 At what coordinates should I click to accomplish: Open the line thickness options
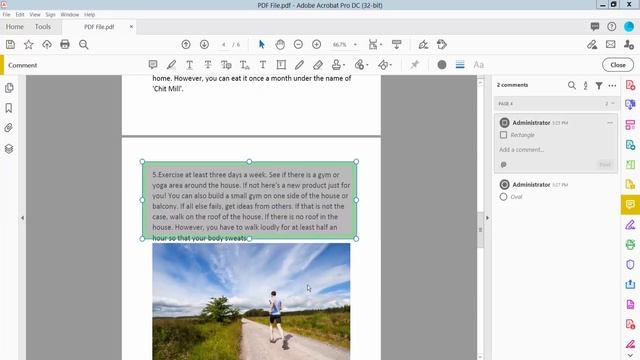point(460,65)
